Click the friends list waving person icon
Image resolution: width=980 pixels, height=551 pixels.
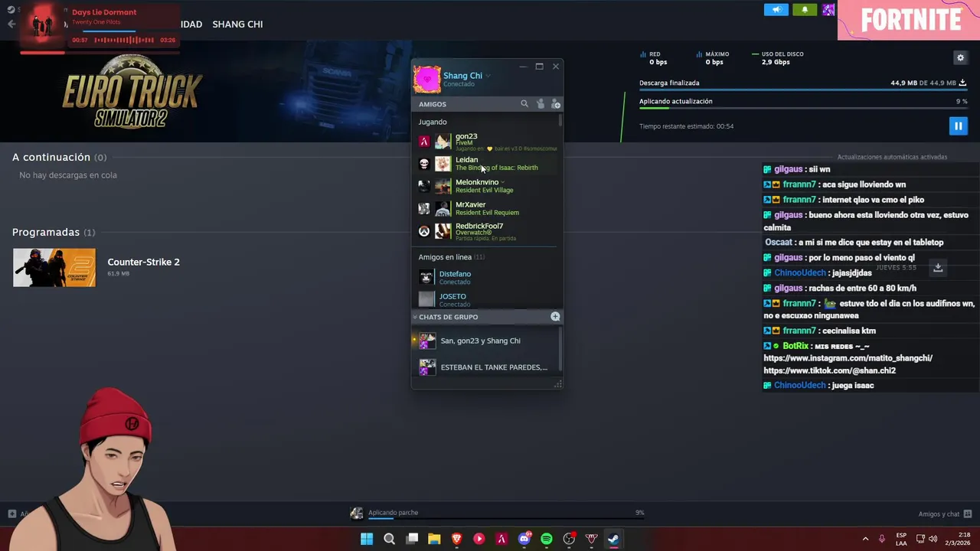point(541,103)
